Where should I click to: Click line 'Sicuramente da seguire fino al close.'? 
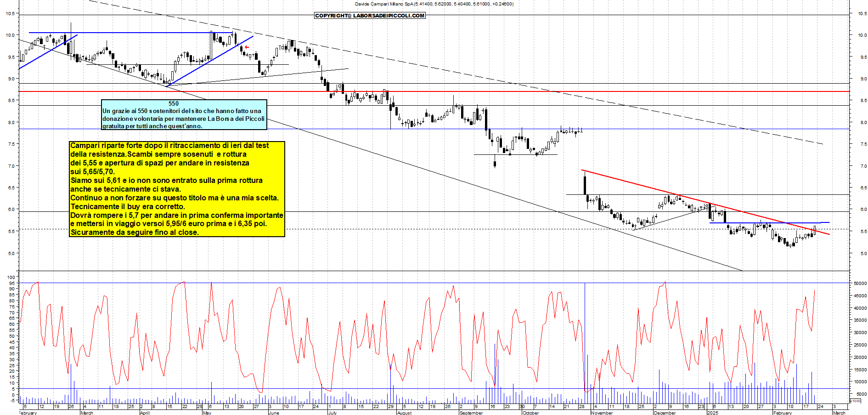coord(135,233)
